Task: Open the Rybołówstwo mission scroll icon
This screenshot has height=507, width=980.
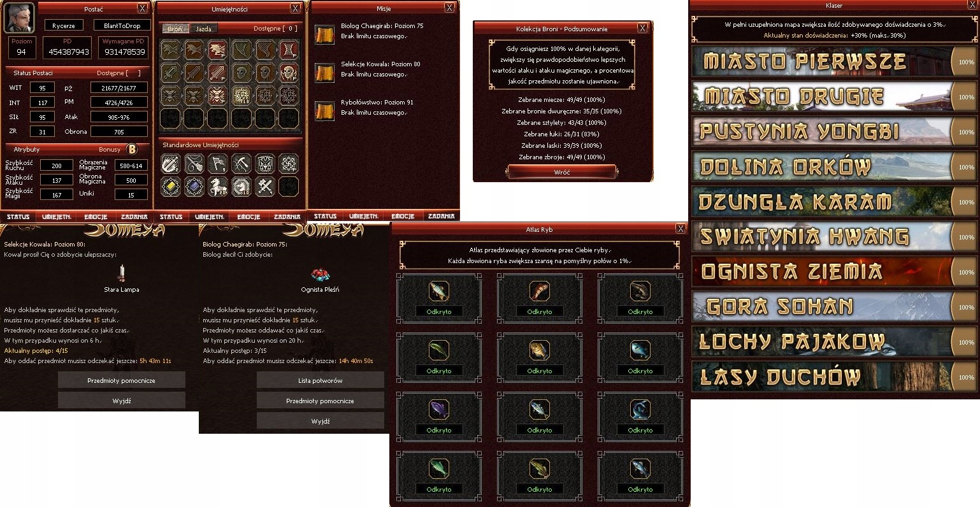Action: [325, 111]
